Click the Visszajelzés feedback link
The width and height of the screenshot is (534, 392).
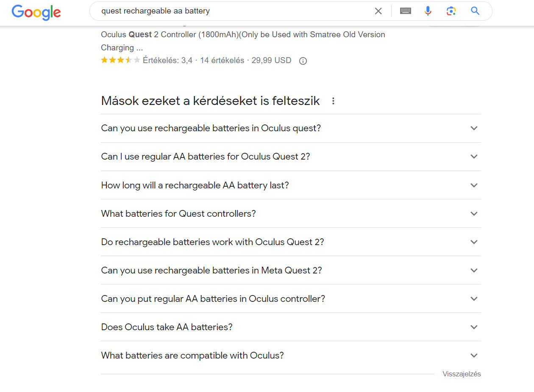[x=462, y=374]
